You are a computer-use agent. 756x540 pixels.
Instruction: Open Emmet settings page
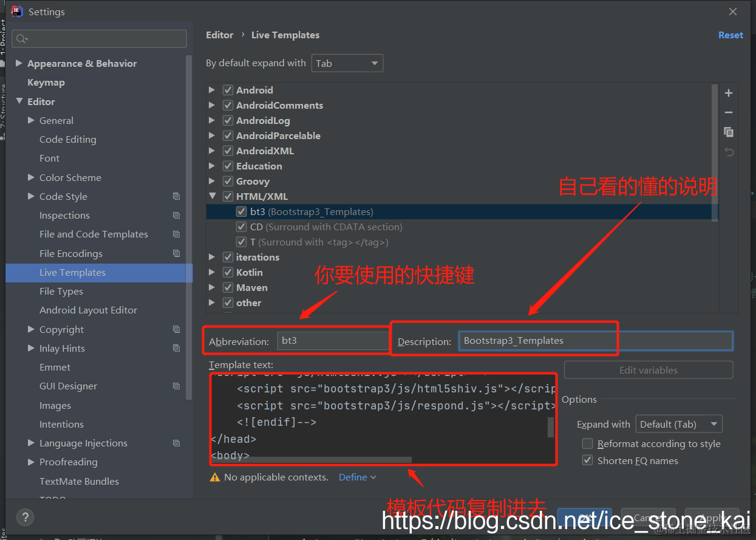(x=55, y=367)
